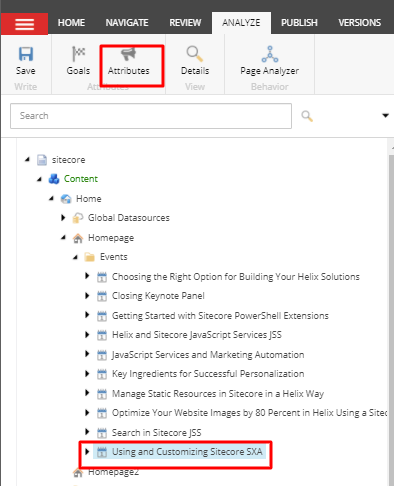The height and width of the screenshot is (486, 394).
Task: Select the Homepage tree item label
Action: 111,238
